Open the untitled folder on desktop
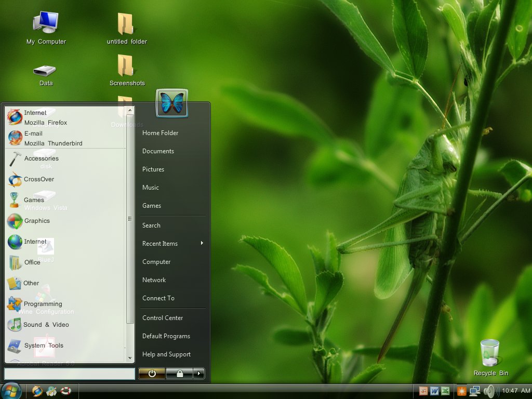Screen dimensions: 532x399 pyautogui.click(x=127, y=29)
